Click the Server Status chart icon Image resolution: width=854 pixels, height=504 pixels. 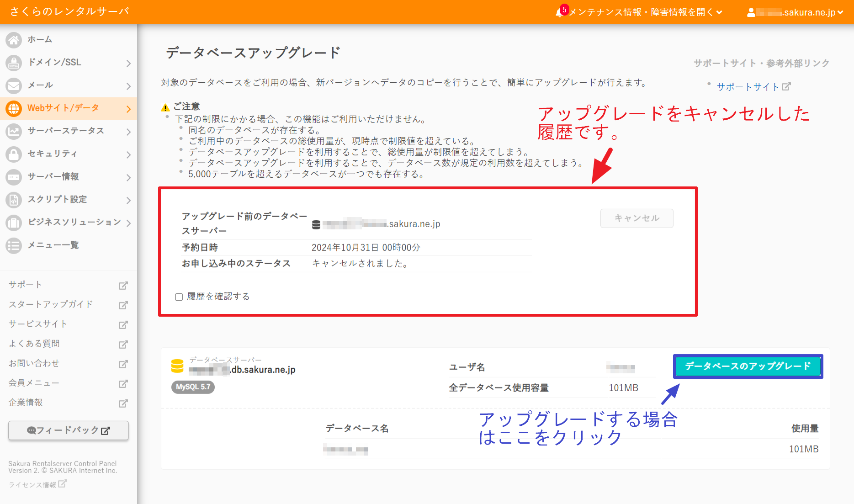click(x=14, y=131)
